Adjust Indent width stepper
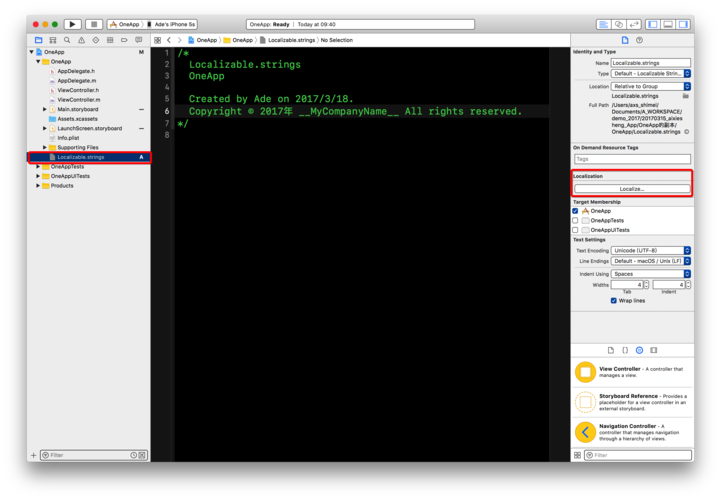 pyautogui.click(x=688, y=285)
